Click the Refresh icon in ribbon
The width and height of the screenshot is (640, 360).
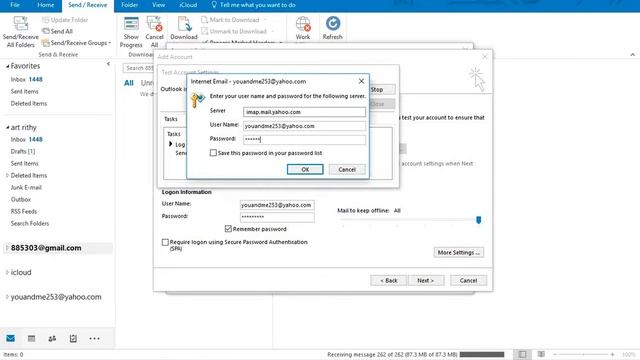[333, 23]
